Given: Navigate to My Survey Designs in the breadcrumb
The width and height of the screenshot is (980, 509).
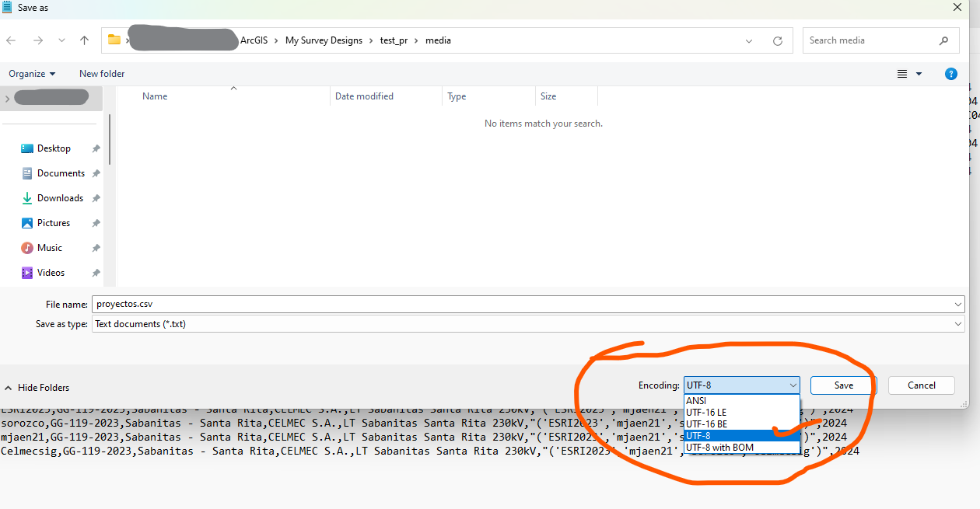Looking at the screenshot, I should coord(324,40).
